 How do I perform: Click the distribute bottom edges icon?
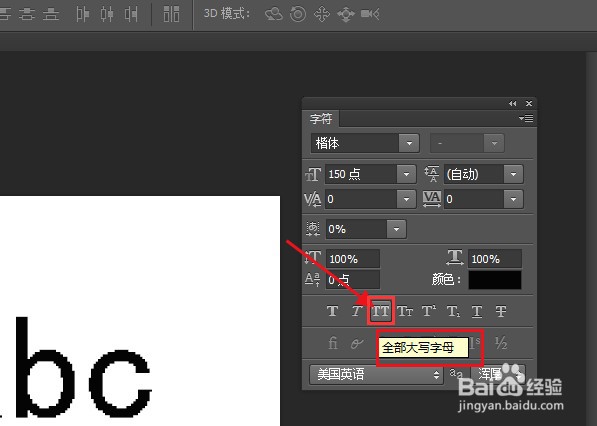pyautogui.click(x=51, y=14)
